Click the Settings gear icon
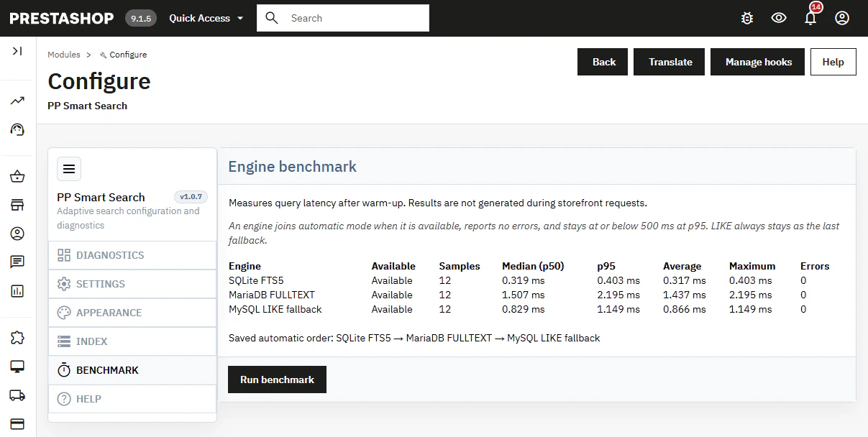Image resolution: width=868 pixels, height=437 pixels. tap(64, 284)
